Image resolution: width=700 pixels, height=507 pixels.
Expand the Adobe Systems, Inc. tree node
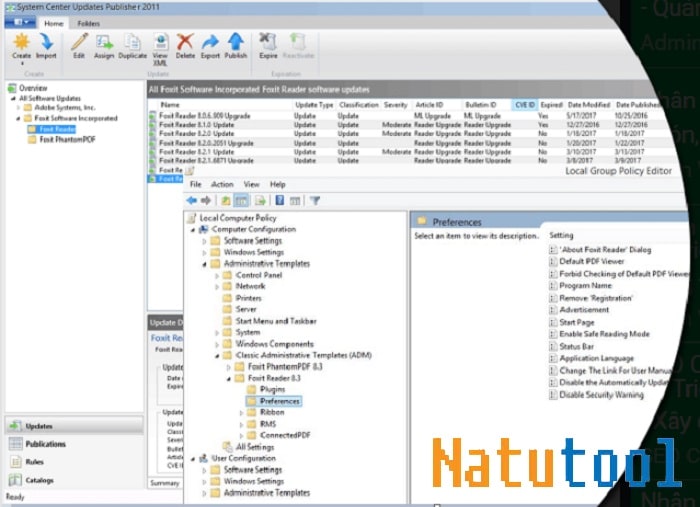pyautogui.click(x=17, y=108)
